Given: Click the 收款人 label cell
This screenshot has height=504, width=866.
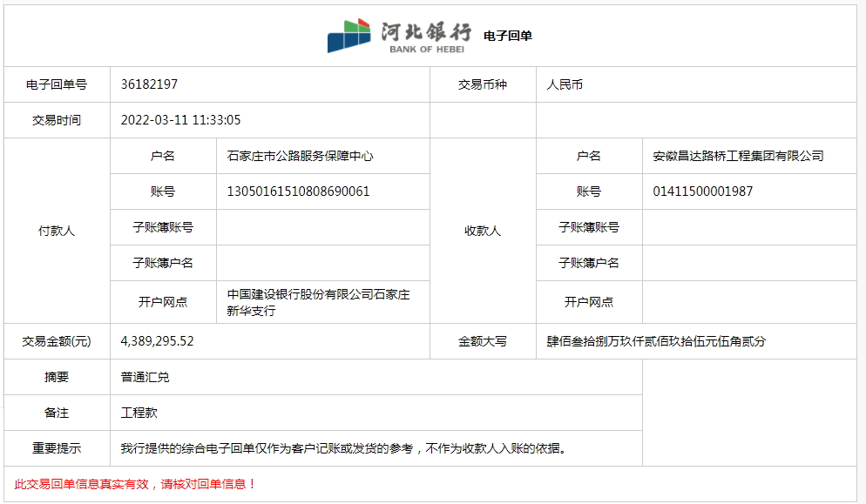Looking at the screenshot, I should click(x=483, y=231).
